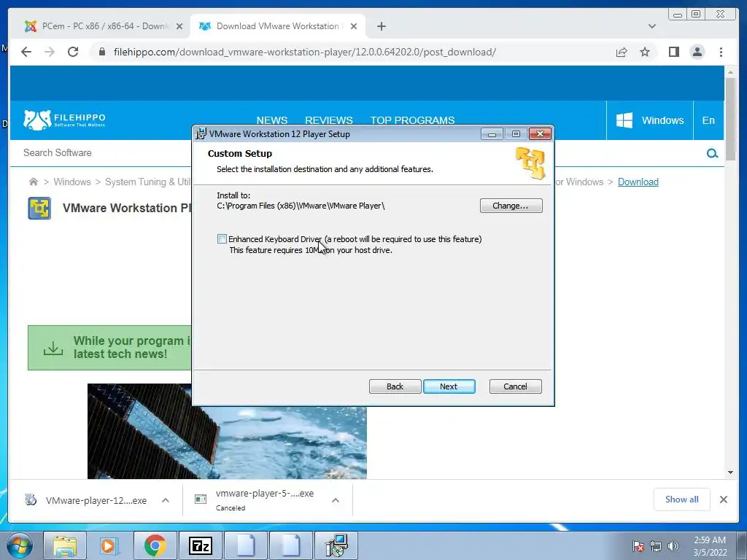Select the Windows platform button

[650, 120]
